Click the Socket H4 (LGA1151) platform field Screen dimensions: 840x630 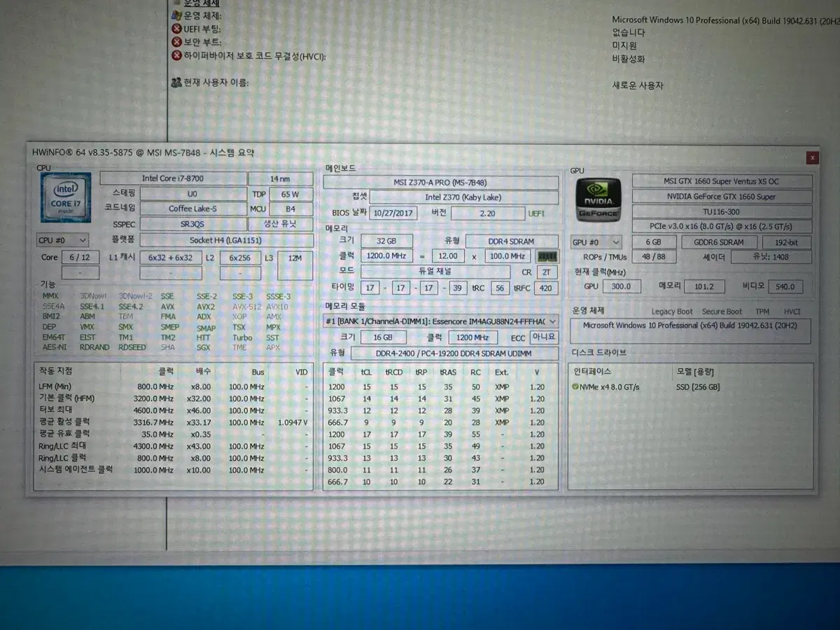[227, 241]
